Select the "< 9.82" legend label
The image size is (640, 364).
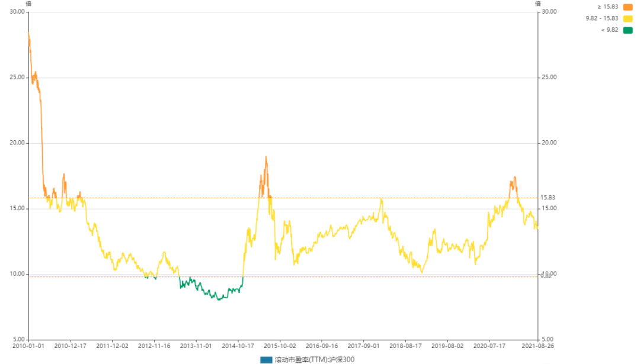(x=610, y=30)
